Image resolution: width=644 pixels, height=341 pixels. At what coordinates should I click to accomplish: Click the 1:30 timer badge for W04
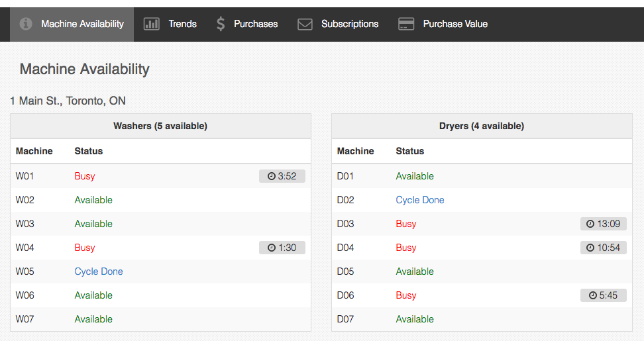coord(282,248)
